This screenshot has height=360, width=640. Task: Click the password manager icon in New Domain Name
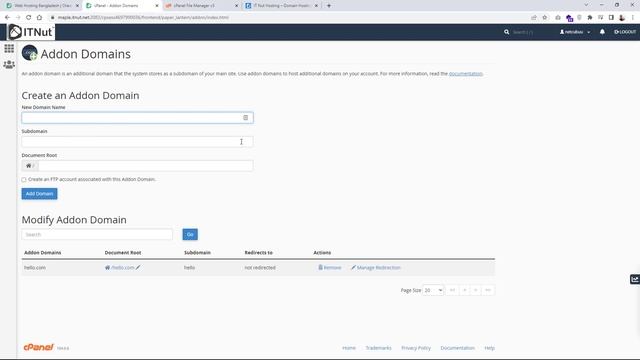(x=245, y=118)
